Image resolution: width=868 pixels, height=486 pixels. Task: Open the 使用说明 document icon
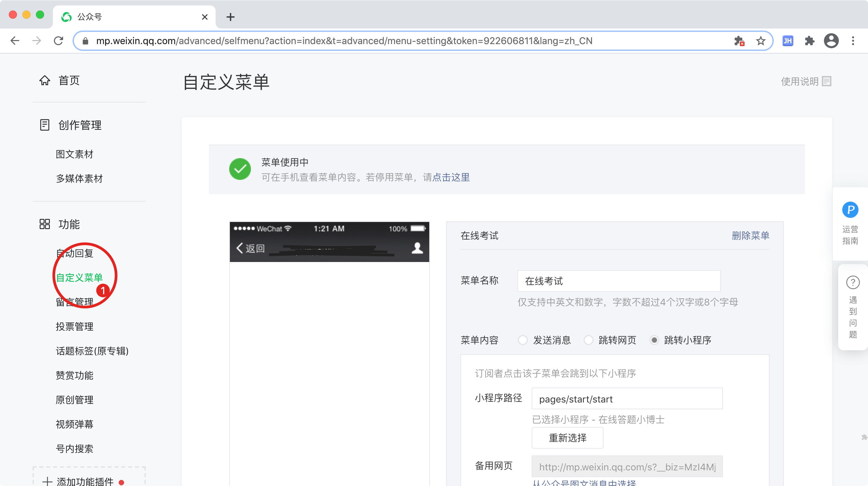coord(827,81)
